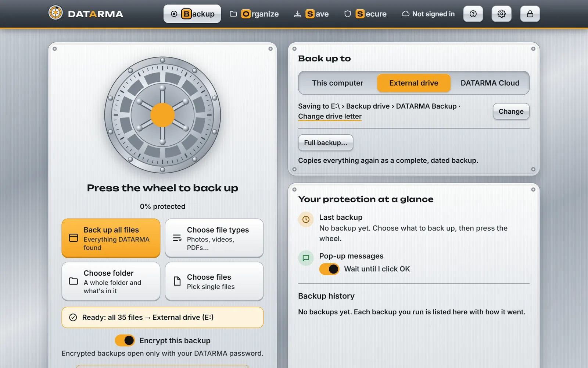Viewport: 588px width, 368px height.
Task: Click the folder icon in Choose folder card
Action: click(x=73, y=282)
